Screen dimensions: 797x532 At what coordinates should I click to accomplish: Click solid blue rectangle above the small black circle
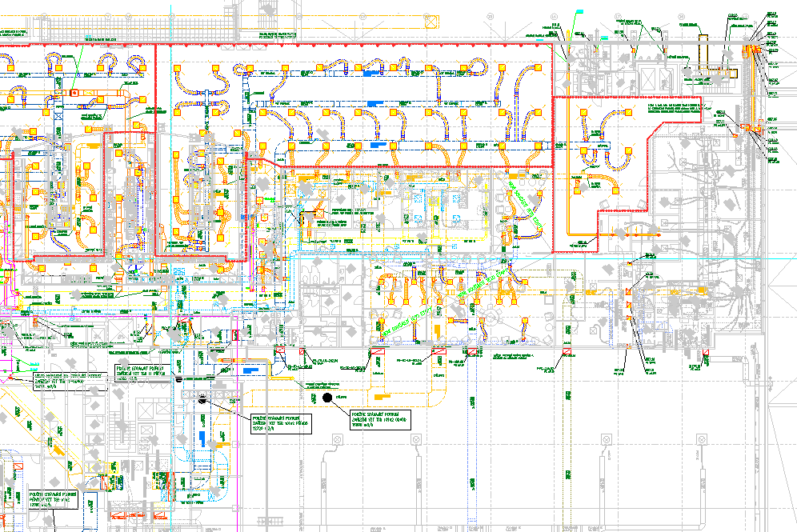click(250, 370)
